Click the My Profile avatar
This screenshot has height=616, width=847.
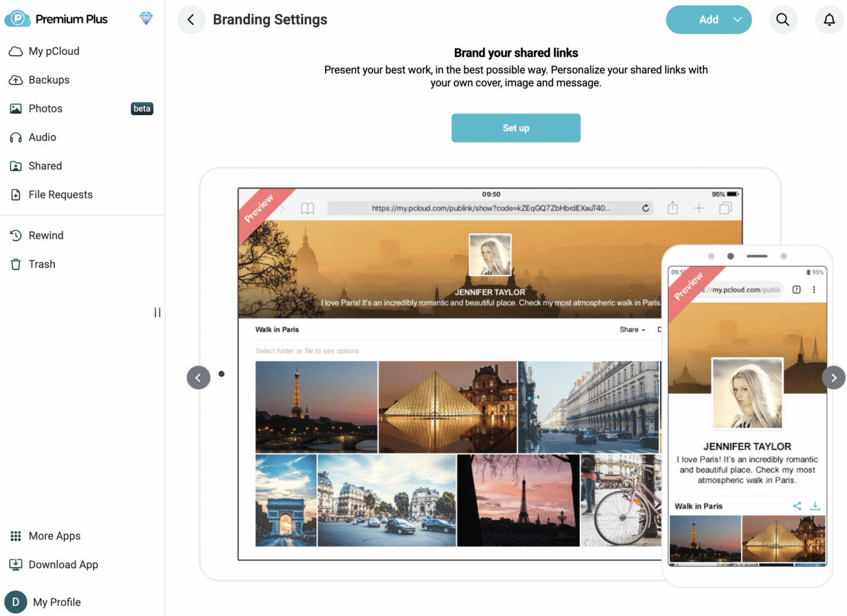pyautogui.click(x=16, y=601)
